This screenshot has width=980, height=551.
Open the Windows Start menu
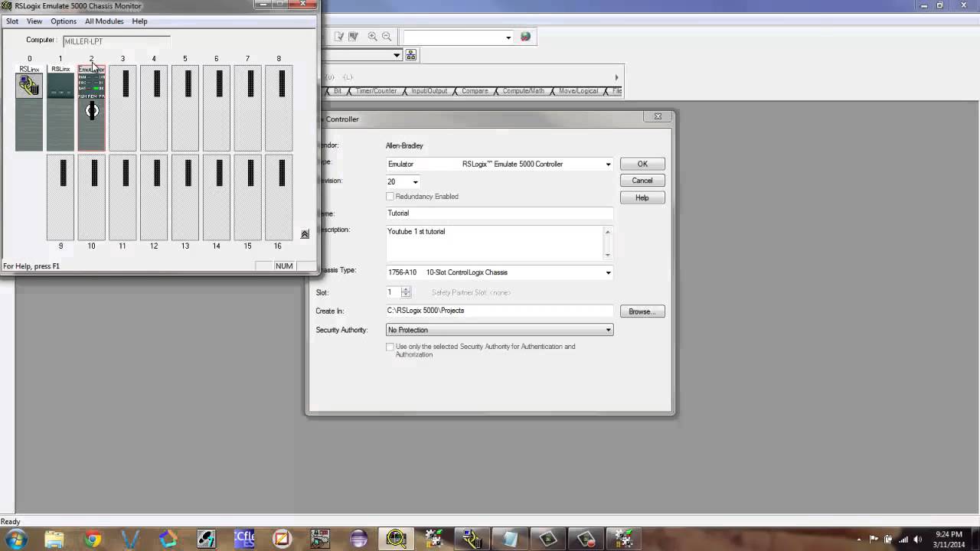pos(16,539)
